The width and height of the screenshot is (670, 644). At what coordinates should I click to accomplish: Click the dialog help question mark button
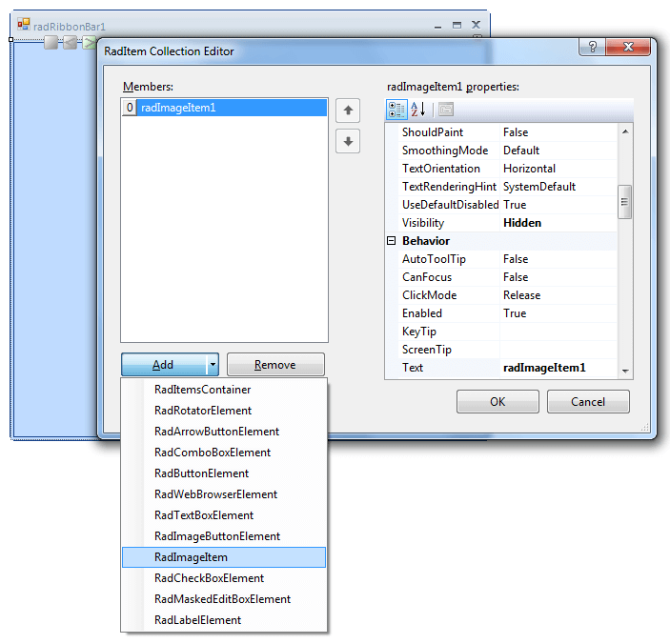coord(592,47)
